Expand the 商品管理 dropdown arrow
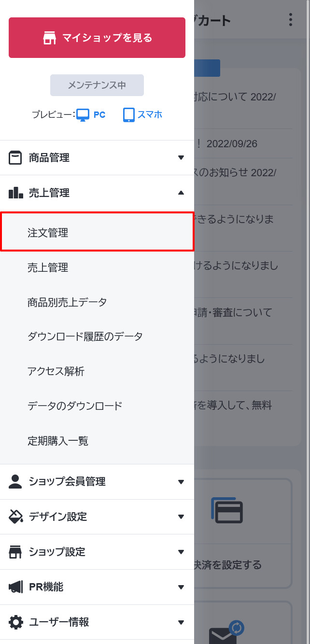The width and height of the screenshot is (310, 644). [x=181, y=157]
